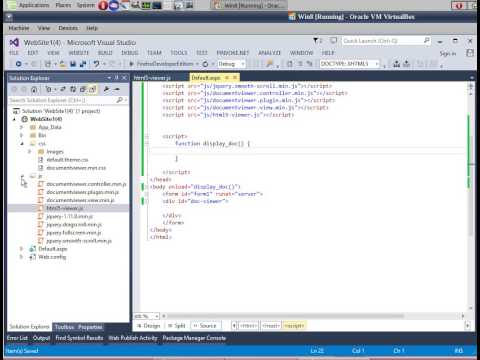
Task: Select Web.config in Solution Explorer
Action: coord(52,257)
